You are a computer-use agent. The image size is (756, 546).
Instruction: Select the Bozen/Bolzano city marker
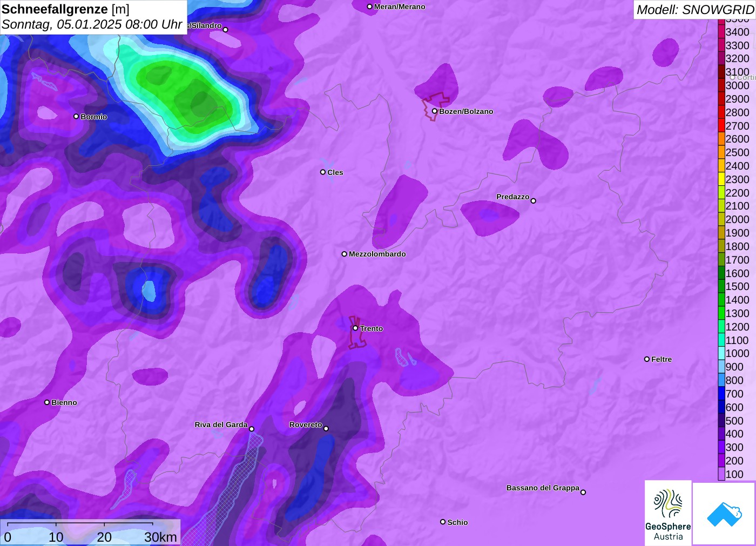click(435, 111)
